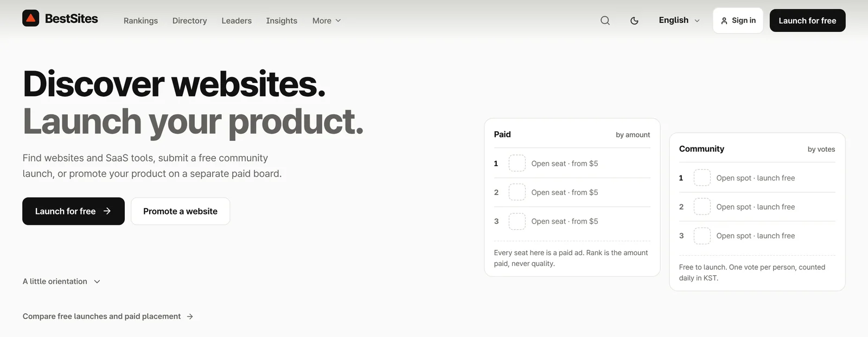This screenshot has width=868, height=337.
Task: Click the Paid board heading
Action: pos(502,134)
